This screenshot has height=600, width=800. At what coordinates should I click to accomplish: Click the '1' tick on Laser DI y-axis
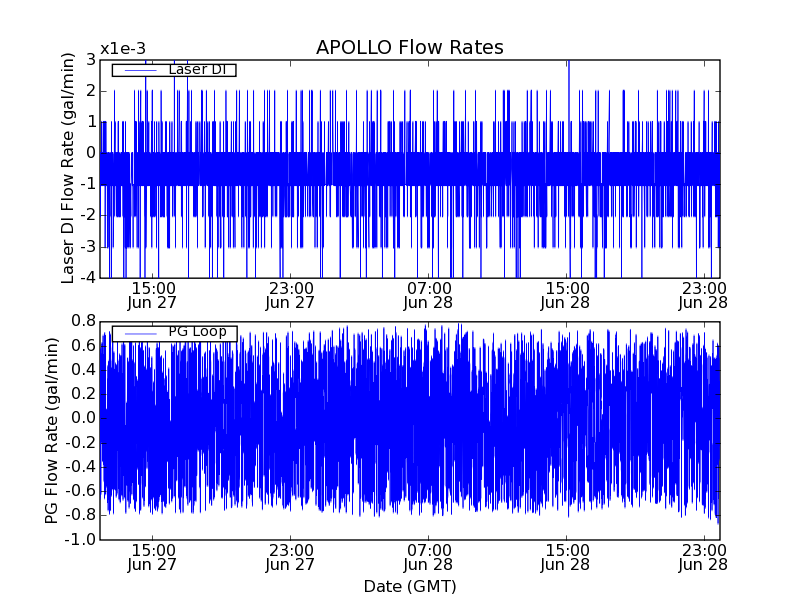pyautogui.click(x=91, y=122)
